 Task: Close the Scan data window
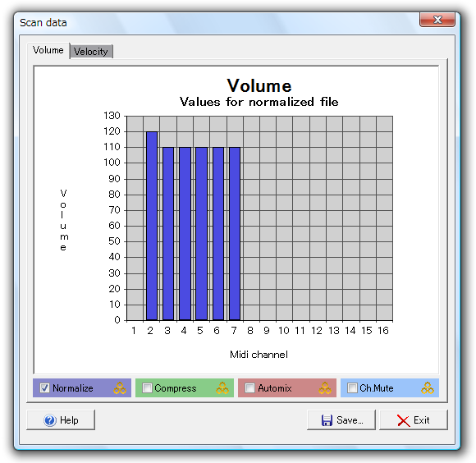point(437,20)
